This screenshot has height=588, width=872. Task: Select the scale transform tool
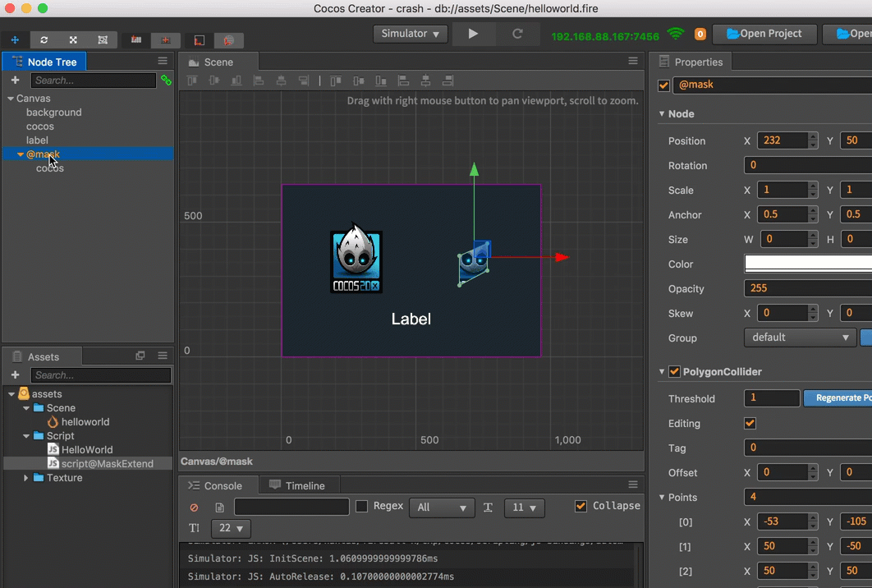point(73,39)
